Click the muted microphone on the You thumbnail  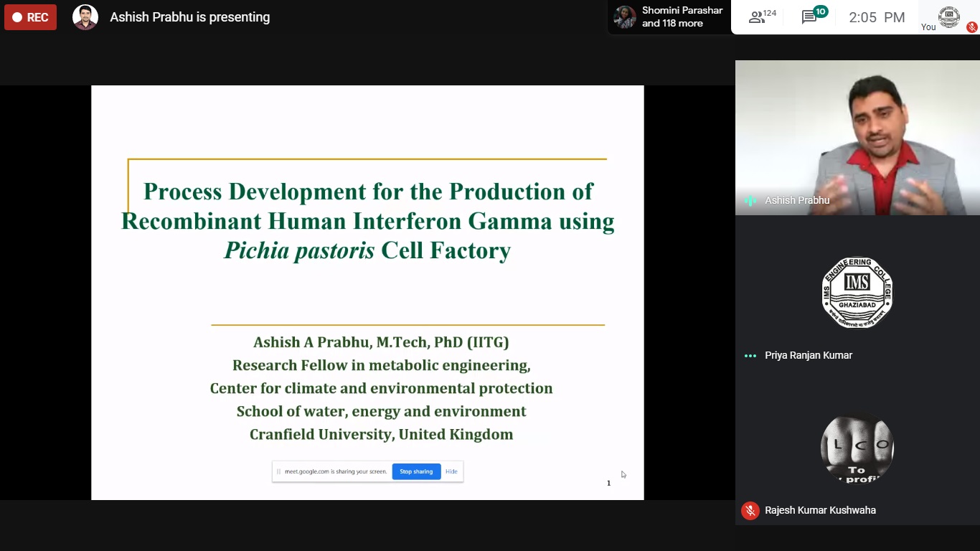971,27
